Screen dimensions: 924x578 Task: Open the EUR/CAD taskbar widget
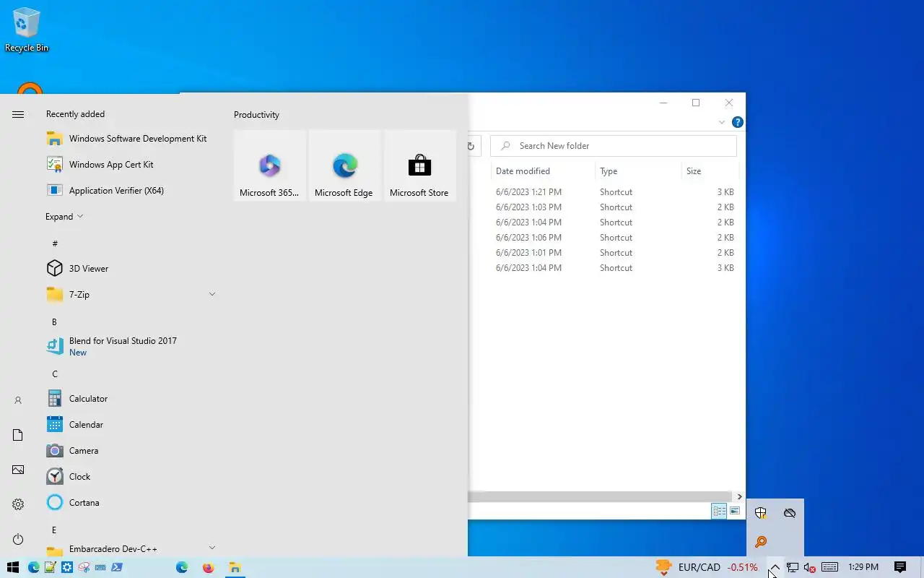pos(707,567)
